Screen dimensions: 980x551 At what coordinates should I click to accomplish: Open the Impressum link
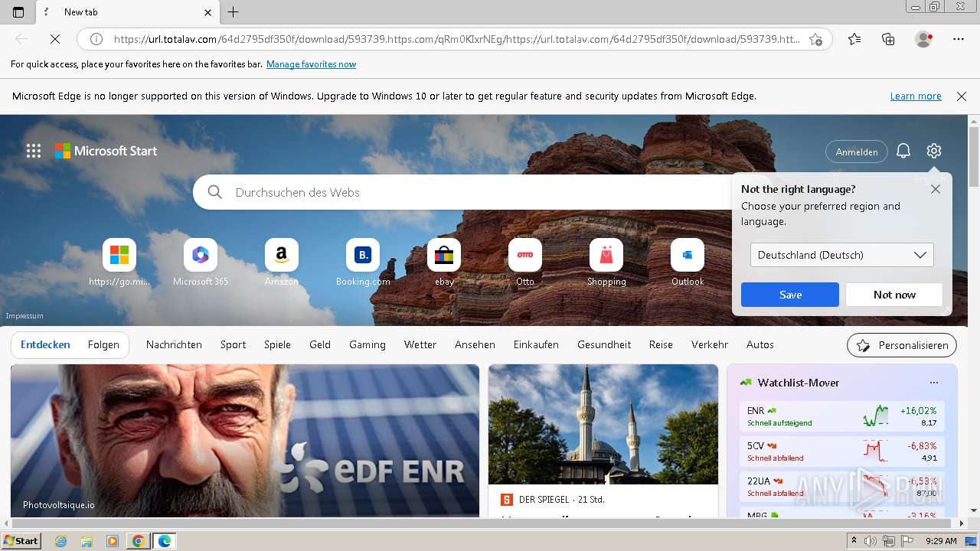click(x=24, y=316)
